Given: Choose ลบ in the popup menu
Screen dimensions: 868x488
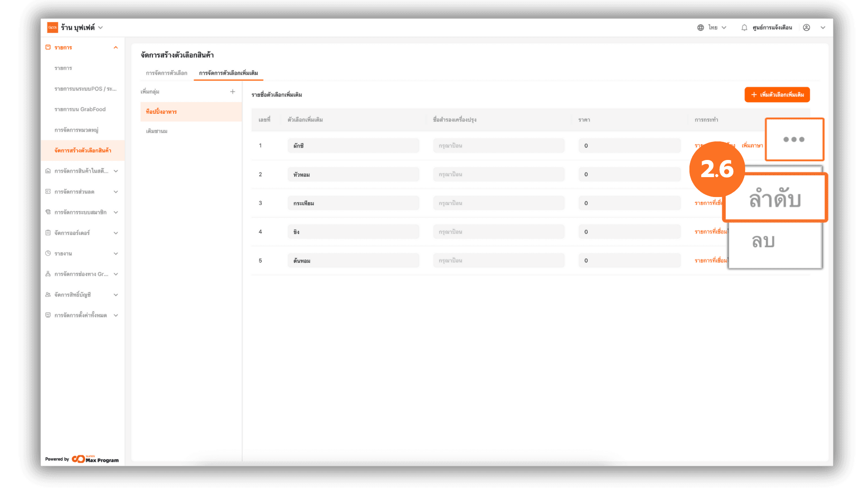Looking at the screenshot, I should click(763, 241).
